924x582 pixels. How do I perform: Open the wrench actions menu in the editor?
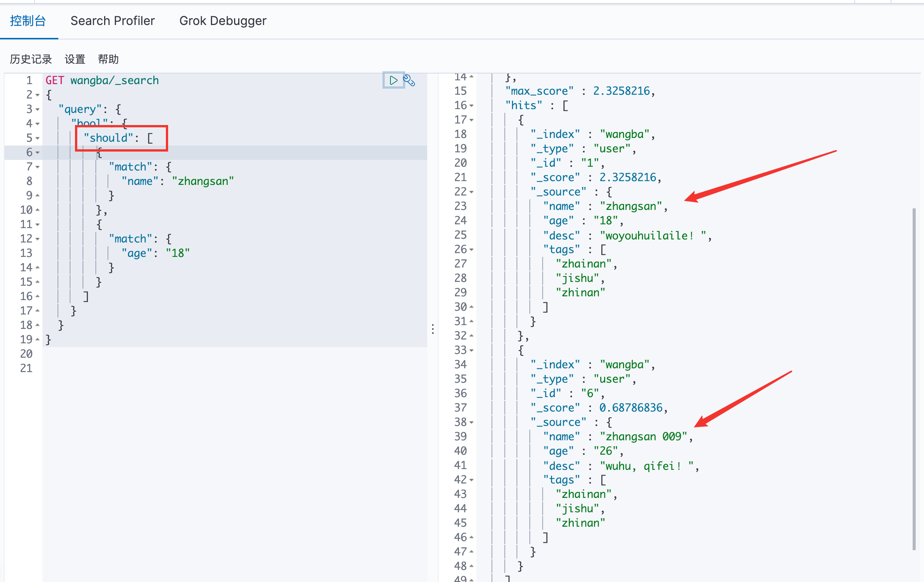coord(409,80)
